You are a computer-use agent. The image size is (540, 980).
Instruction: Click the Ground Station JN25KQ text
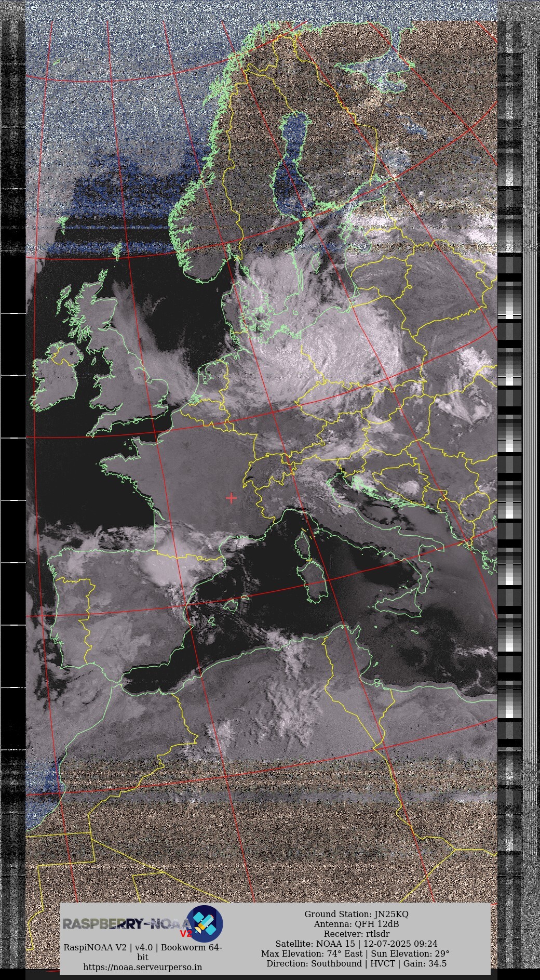(356, 914)
